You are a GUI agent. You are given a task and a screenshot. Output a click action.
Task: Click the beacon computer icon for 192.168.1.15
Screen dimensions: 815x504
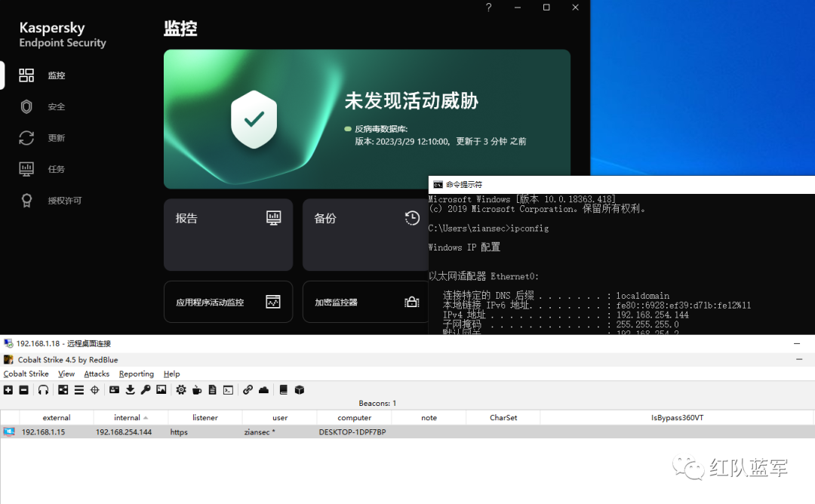coord(9,432)
